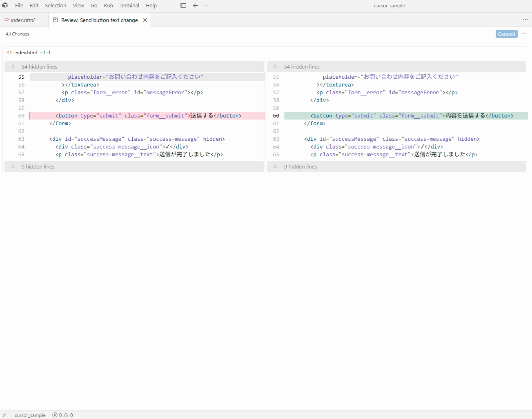Click right pane placeholder attribute line
Image resolution: width=532 pixels, height=419 pixels.
coord(390,77)
